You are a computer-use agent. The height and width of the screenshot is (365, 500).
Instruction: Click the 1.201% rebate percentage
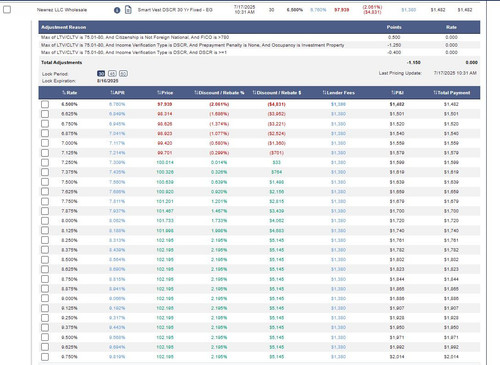[x=219, y=201]
